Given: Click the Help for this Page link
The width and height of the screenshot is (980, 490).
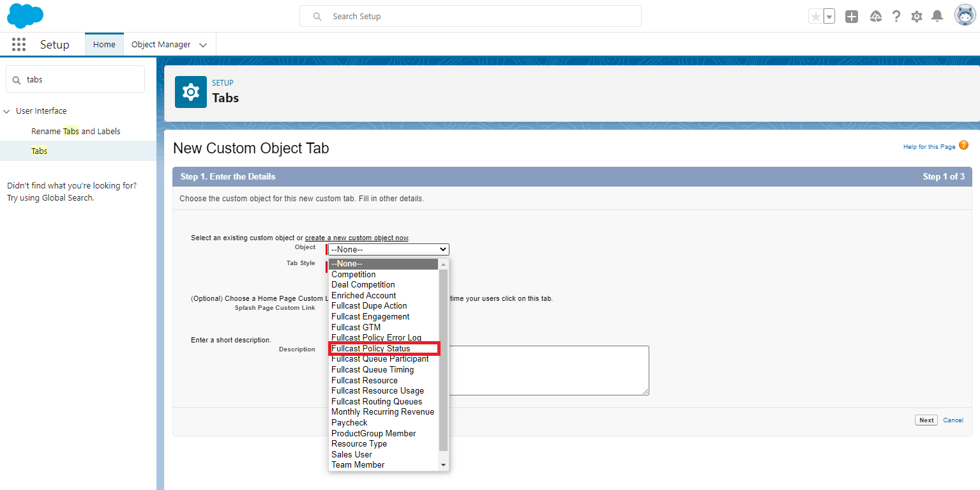Looking at the screenshot, I should click(929, 147).
